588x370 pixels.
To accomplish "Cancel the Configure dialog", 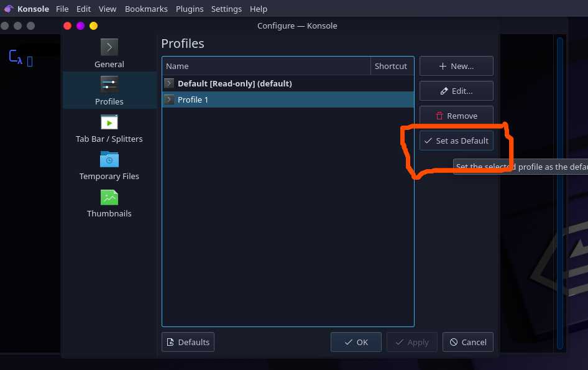I will (467, 342).
